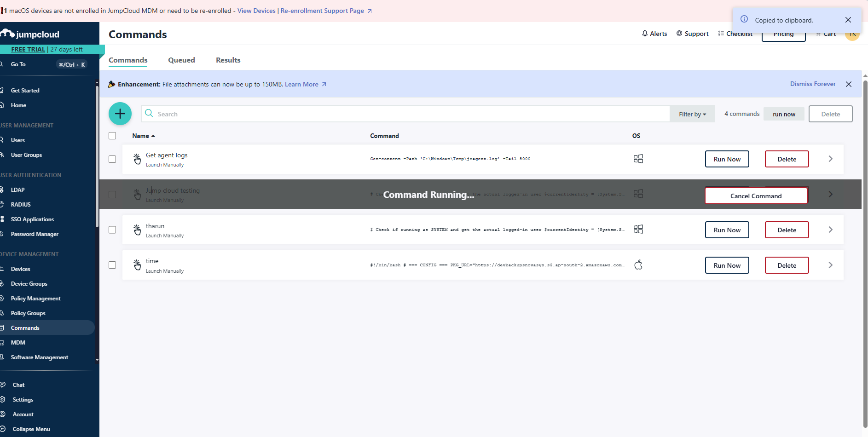Viewport: 868px width, 437px height.
Task: Open the Filter by dropdown
Action: click(x=692, y=114)
